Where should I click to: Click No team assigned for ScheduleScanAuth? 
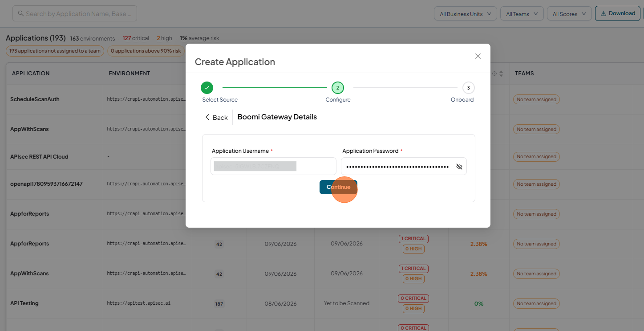coord(536,99)
